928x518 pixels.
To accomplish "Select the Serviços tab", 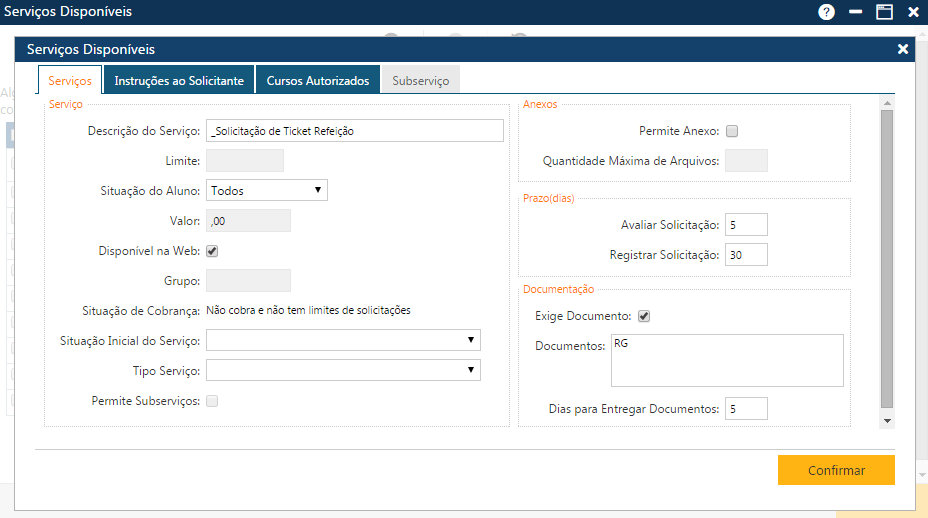I will (70, 81).
